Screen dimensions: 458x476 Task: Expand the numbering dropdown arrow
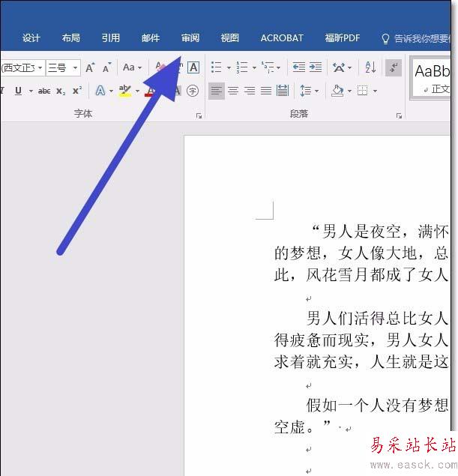coord(254,67)
